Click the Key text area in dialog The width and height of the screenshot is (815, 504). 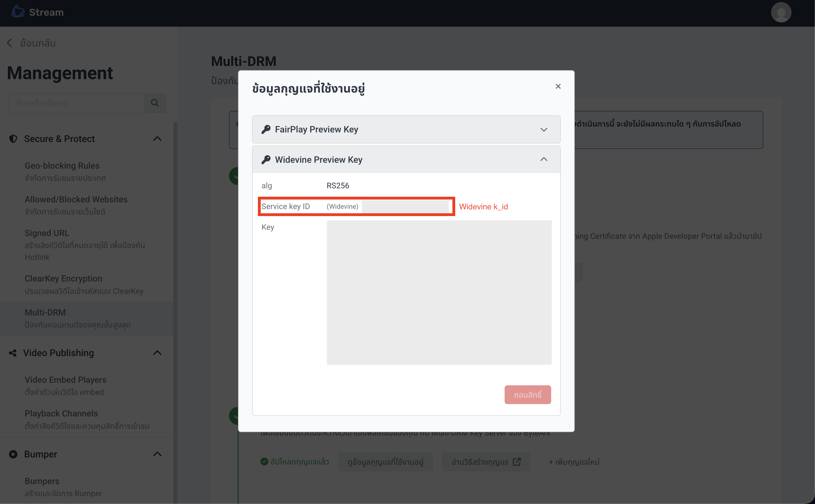pyautogui.click(x=439, y=292)
